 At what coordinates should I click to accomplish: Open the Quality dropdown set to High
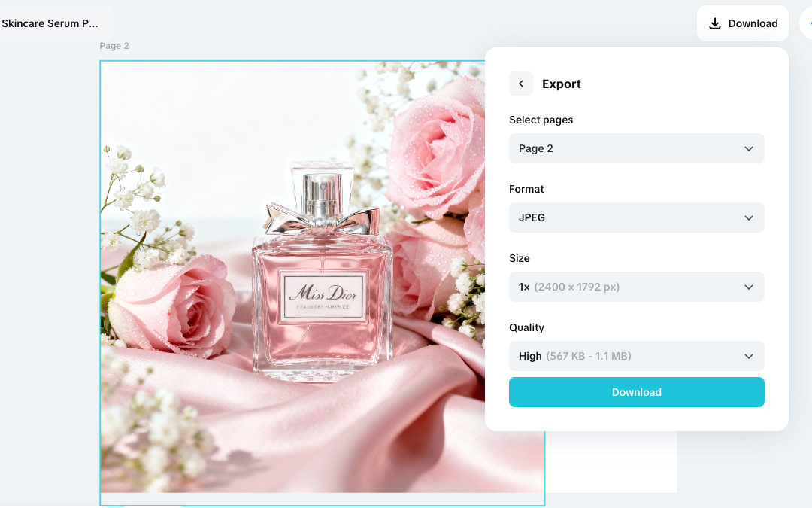pyautogui.click(x=637, y=356)
